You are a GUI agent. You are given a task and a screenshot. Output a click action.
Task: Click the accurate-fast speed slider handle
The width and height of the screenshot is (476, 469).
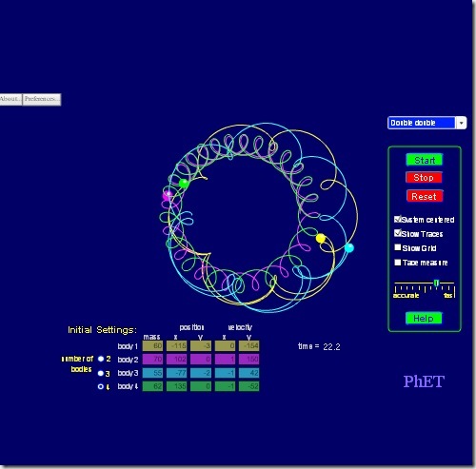(x=436, y=283)
